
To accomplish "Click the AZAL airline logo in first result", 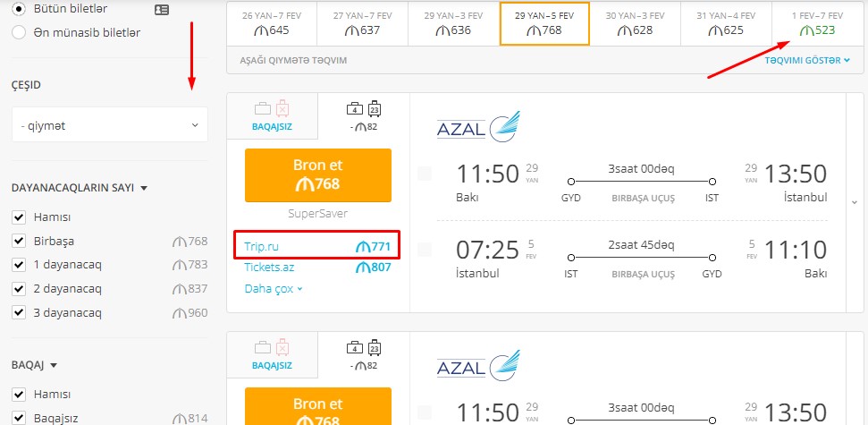I will pyautogui.click(x=478, y=126).
